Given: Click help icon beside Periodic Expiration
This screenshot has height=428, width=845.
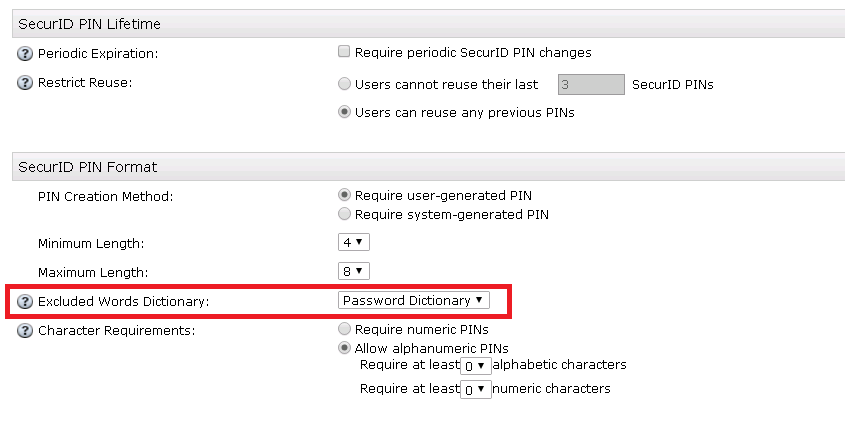Looking at the screenshot, I should click(x=25, y=53).
